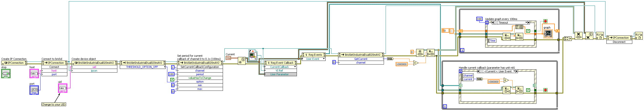Open the Current User Event case selector dropdown
This screenshot has height=111, width=644.
pos(514,71)
